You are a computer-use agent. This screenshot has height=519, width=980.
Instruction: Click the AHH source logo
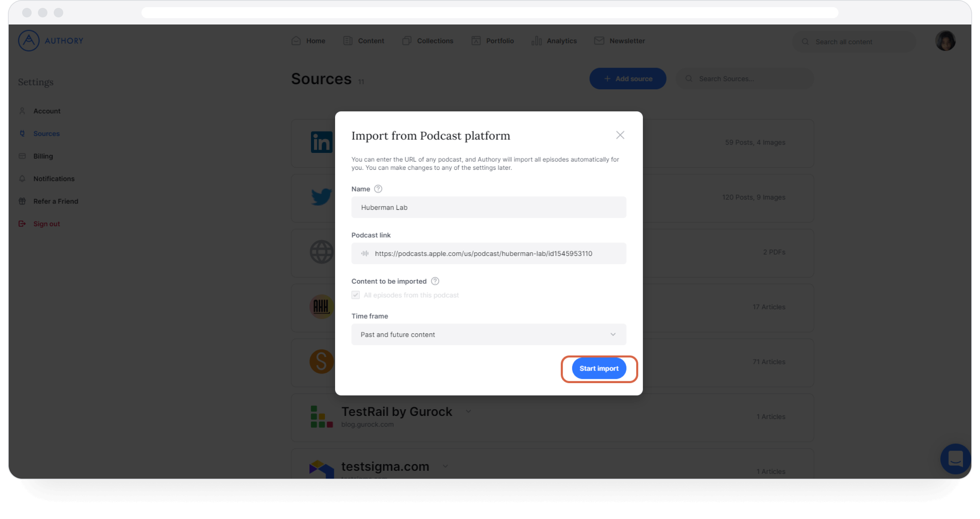(322, 307)
